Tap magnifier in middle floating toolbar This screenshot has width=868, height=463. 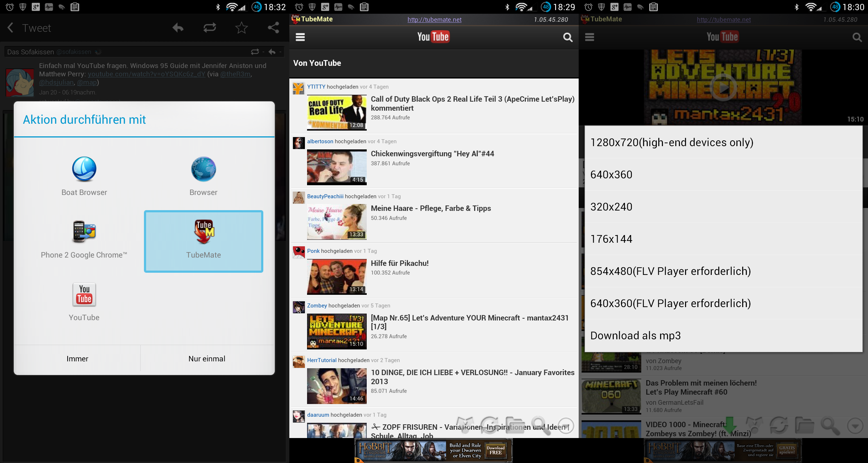[x=541, y=426]
